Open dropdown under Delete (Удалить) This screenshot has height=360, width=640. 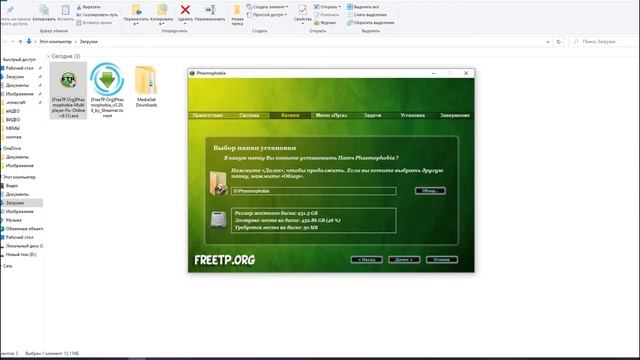(185, 24)
